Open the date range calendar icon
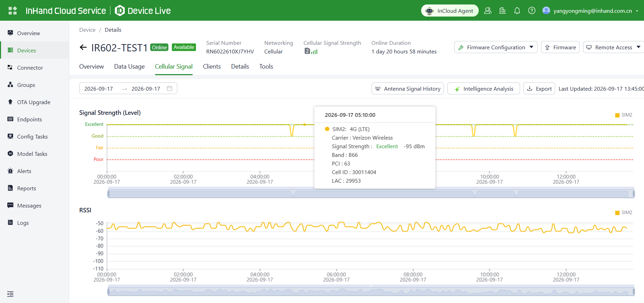644x303 pixels. click(169, 89)
